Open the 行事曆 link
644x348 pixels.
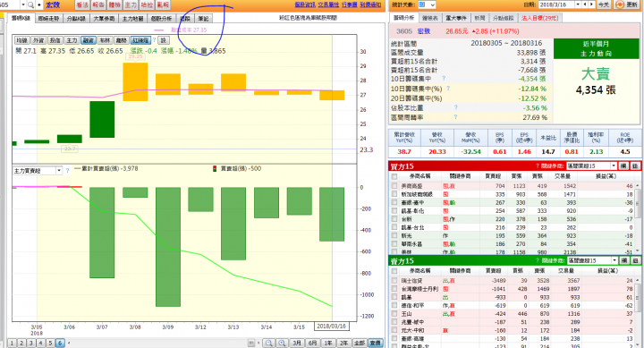point(350,5)
